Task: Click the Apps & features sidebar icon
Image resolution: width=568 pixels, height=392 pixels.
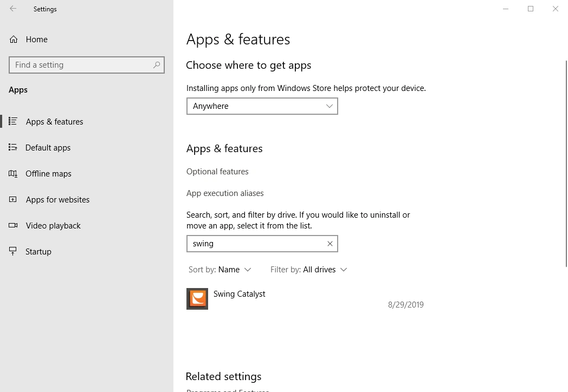Action: (13, 121)
